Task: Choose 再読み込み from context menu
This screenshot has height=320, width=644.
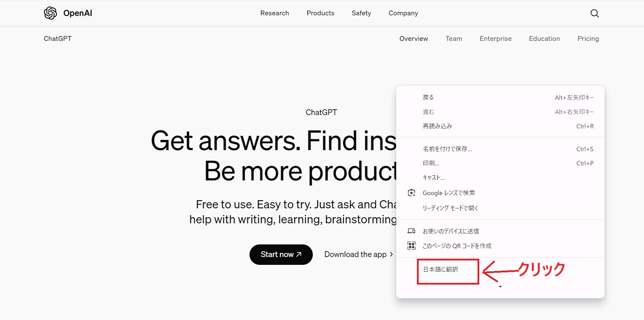Action: point(500,126)
